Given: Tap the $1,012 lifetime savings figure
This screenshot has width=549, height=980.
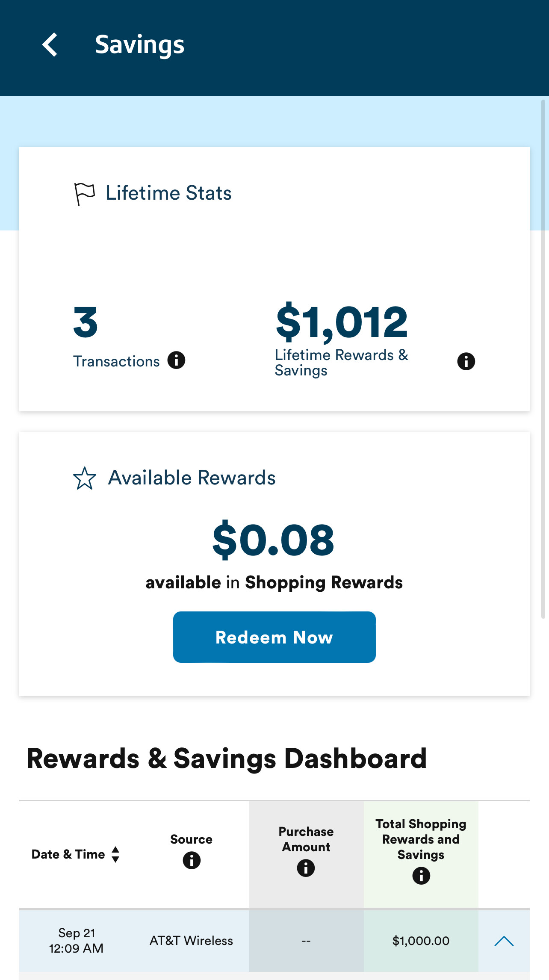Looking at the screenshot, I should pos(342,322).
